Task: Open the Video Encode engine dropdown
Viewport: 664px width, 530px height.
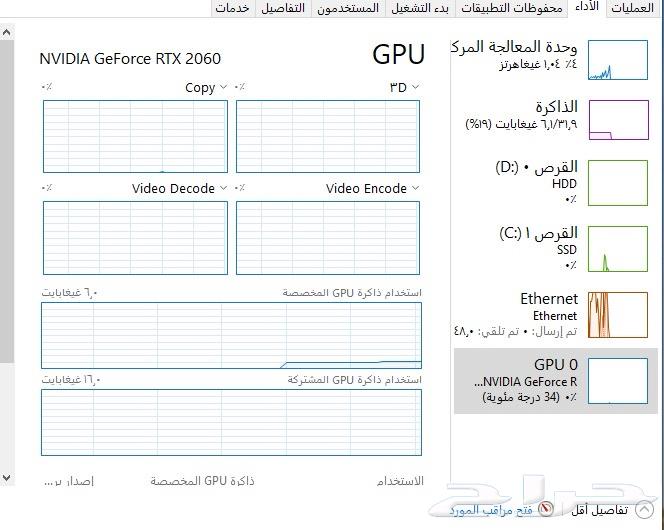Action: point(373,188)
